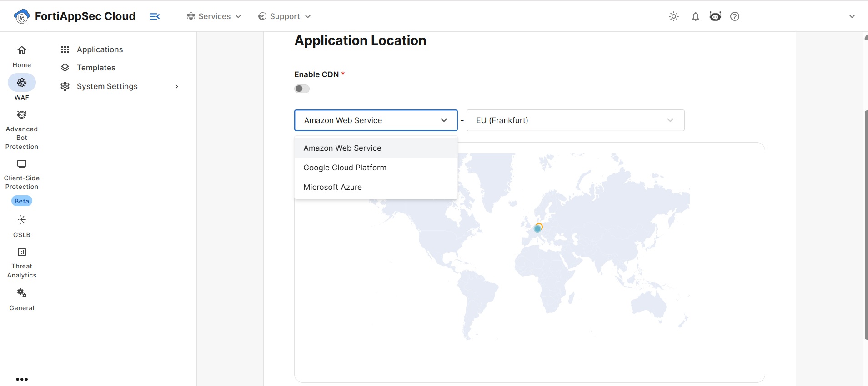
Task: Open the General settings gears icon
Action: 22,293
